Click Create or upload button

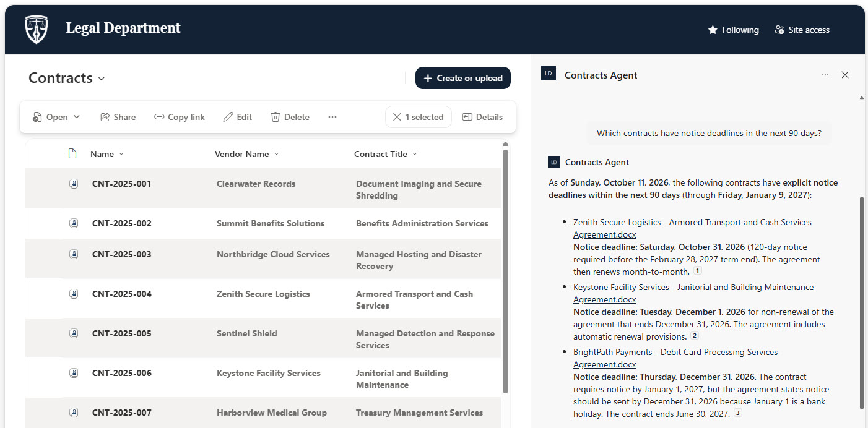click(463, 78)
